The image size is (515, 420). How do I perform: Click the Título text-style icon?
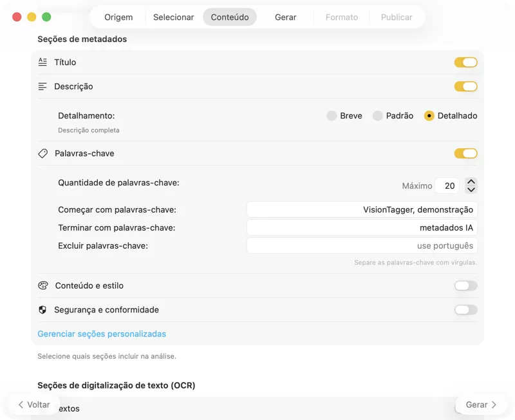pos(42,62)
